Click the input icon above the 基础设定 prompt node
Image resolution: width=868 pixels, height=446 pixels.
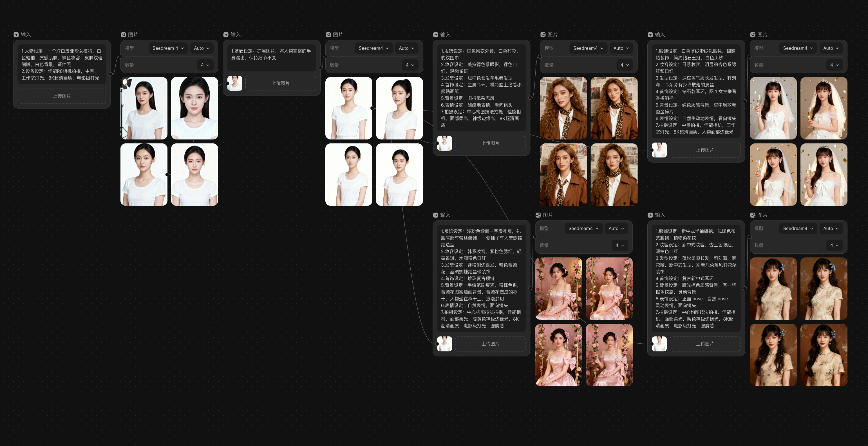[x=226, y=35]
